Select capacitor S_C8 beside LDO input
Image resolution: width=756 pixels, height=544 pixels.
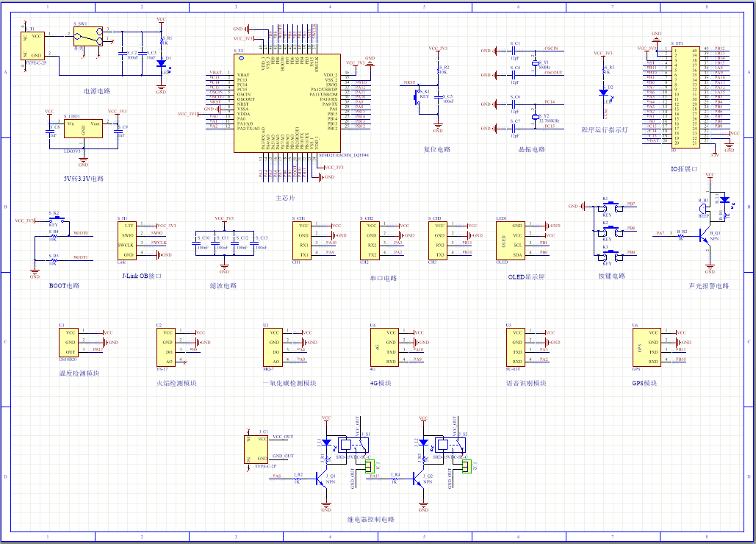click(x=50, y=131)
